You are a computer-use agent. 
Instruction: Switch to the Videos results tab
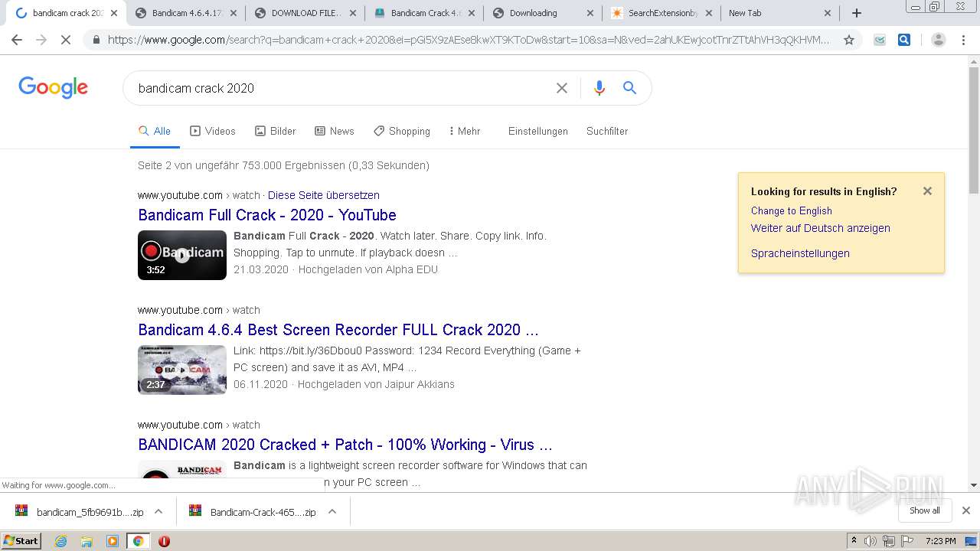[x=213, y=131]
